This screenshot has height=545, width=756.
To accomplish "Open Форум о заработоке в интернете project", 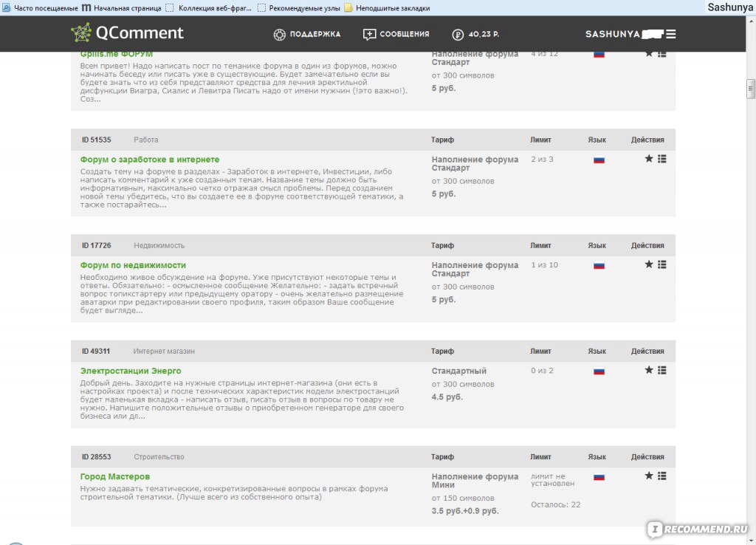I will click(x=149, y=160).
